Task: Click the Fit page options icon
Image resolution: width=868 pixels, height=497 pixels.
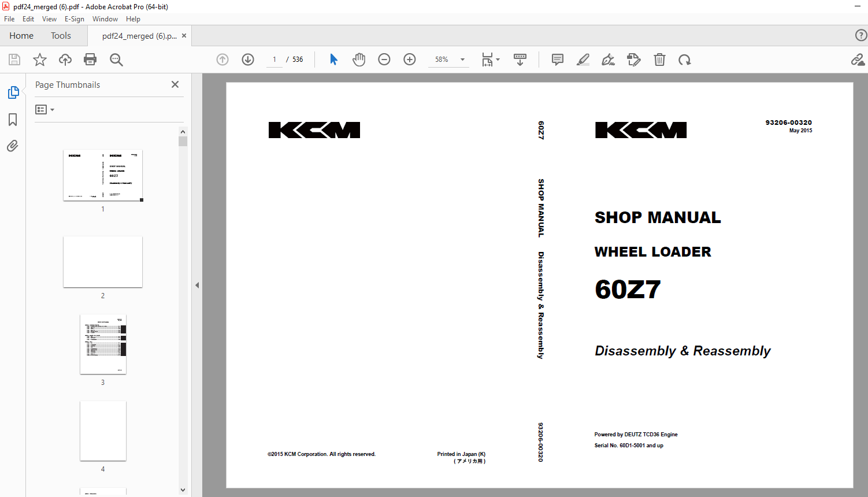Action: point(487,60)
